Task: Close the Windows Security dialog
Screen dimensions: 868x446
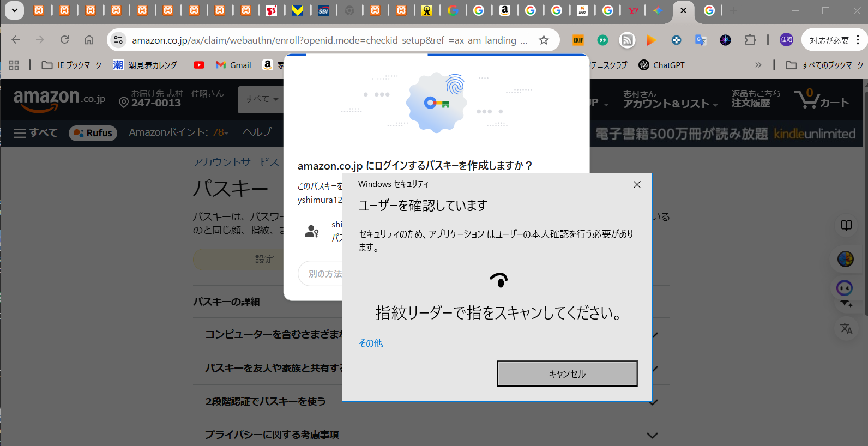Action: 637,185
